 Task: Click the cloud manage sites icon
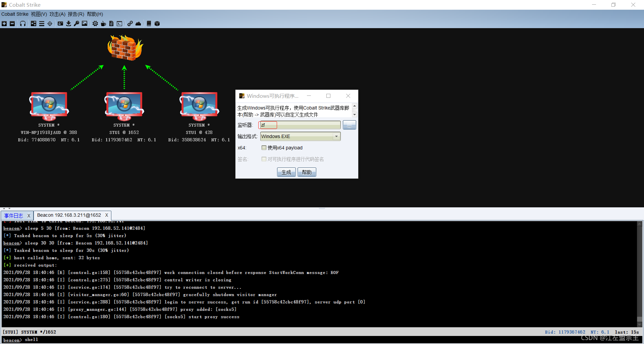click(138, 23)
